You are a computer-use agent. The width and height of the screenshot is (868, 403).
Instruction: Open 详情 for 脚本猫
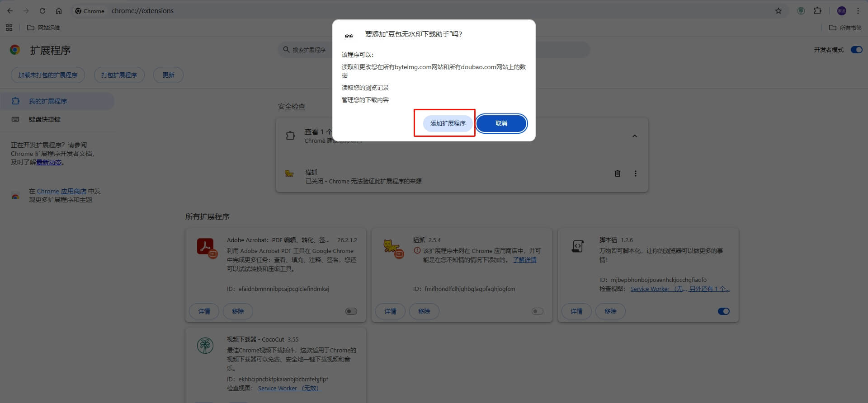576,311
